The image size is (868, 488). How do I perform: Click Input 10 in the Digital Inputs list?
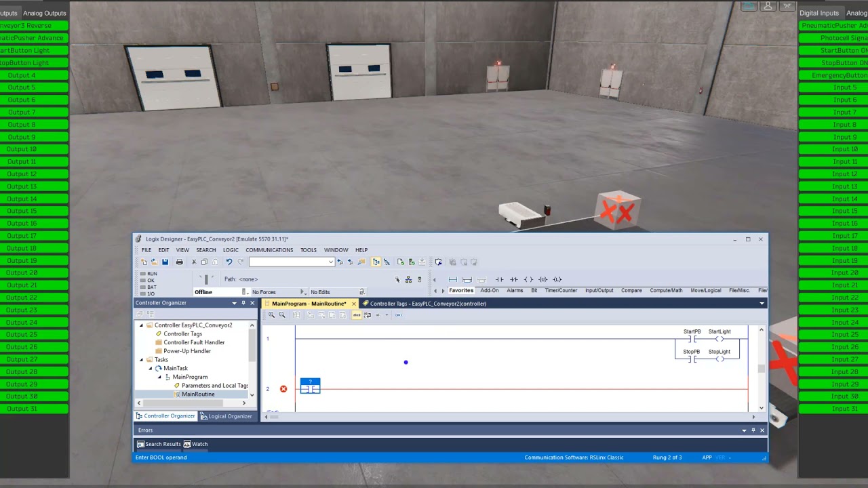[833, 149]
